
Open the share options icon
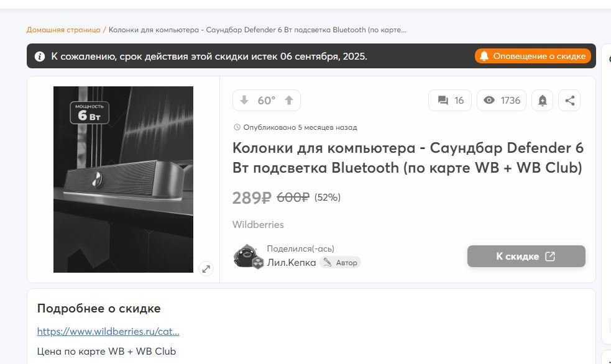pos(569,101)
